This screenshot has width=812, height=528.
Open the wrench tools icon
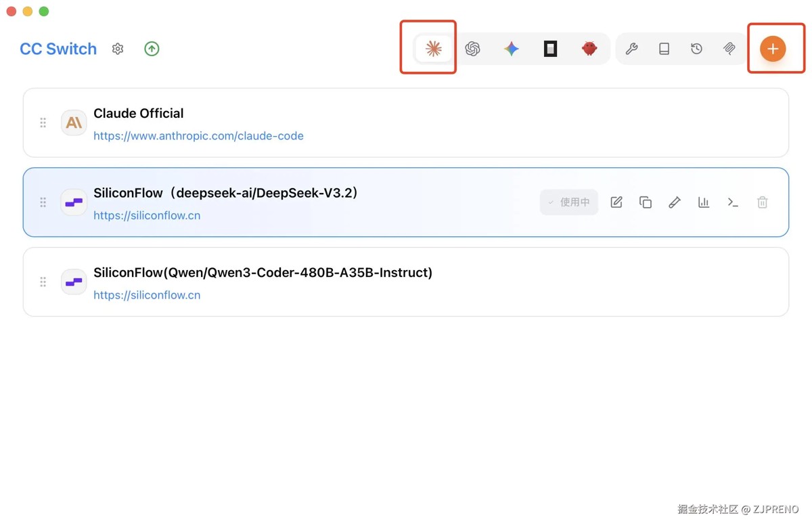click(x=631, y=49)
